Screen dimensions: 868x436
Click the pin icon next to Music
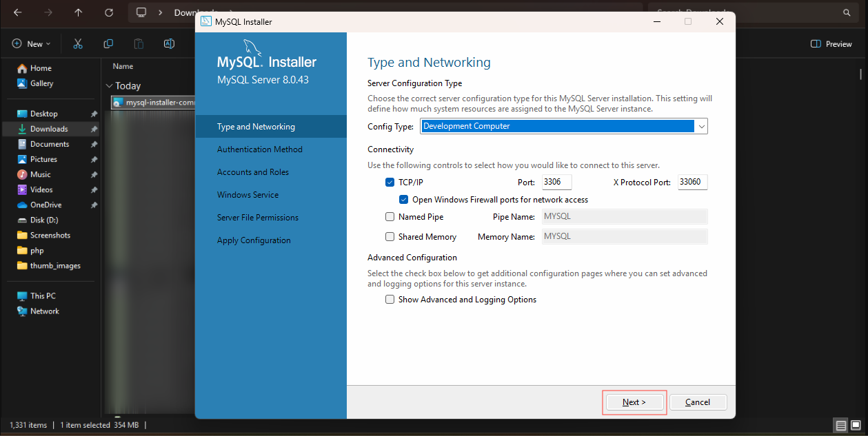(x=94, y=174)
